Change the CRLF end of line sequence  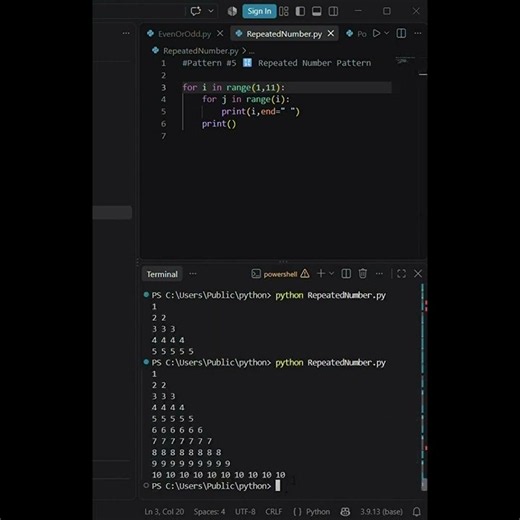[274, 512]
